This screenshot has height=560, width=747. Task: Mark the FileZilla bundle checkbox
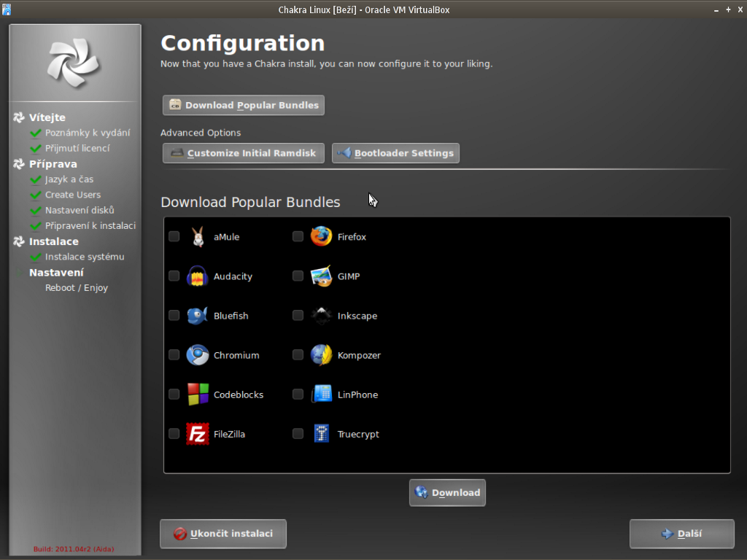[x=174, y=434]
